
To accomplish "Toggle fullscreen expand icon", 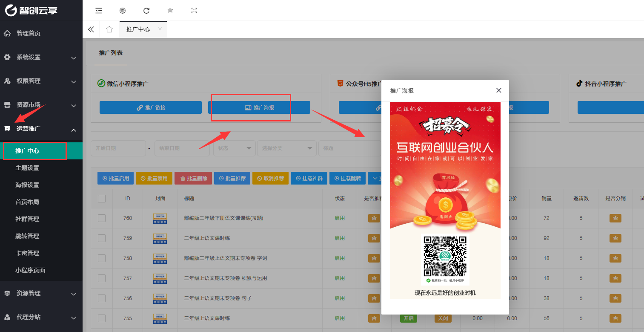I will pos(194,11).
